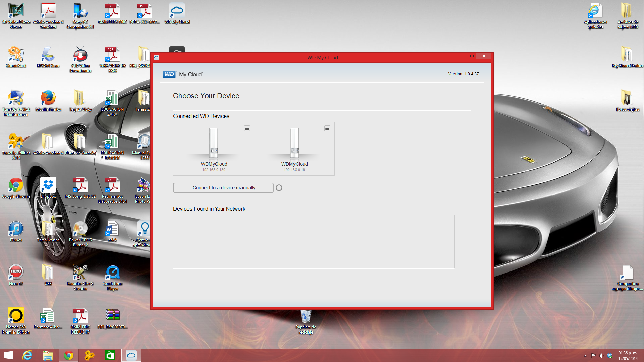Open Action Center flag in tray
Viewport: 644px width, 362px height.
593,356
